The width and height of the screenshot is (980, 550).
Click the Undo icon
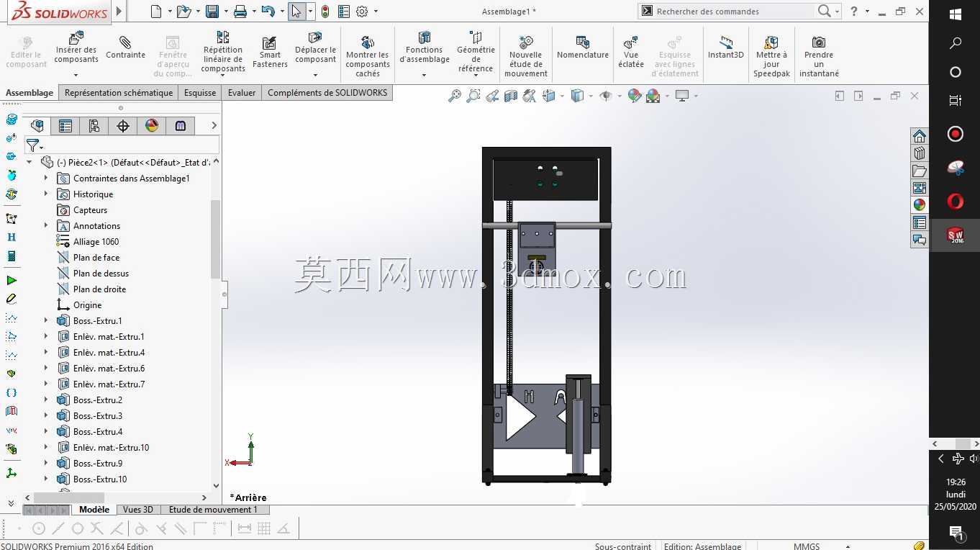point(268,12)
